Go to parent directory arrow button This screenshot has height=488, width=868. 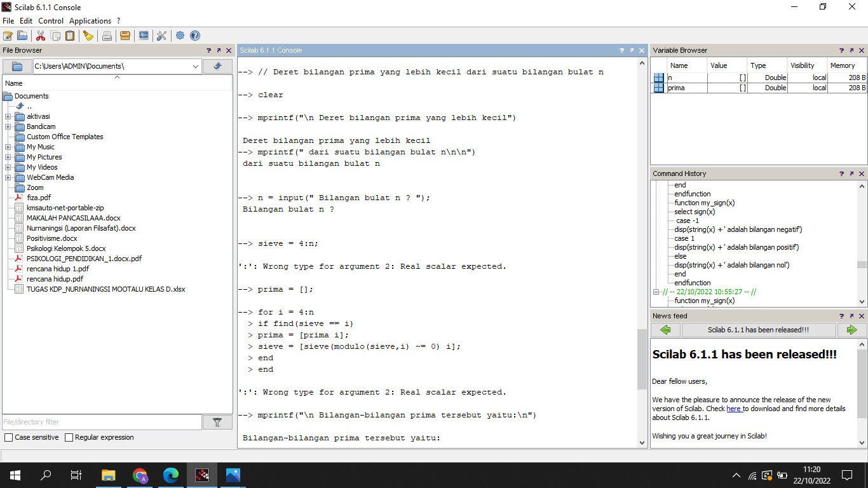[217, 66]
